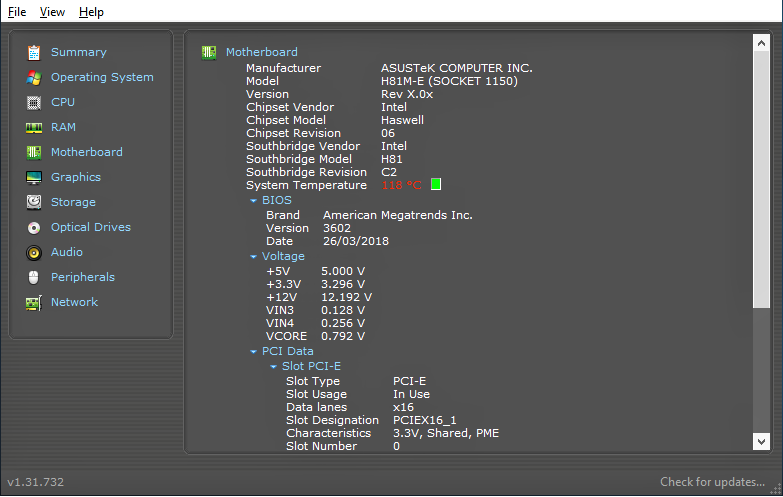Click the VIN4 reading 0.256 V
The height and width of the screenshot is (497, 783).
[x=343, y=323]
